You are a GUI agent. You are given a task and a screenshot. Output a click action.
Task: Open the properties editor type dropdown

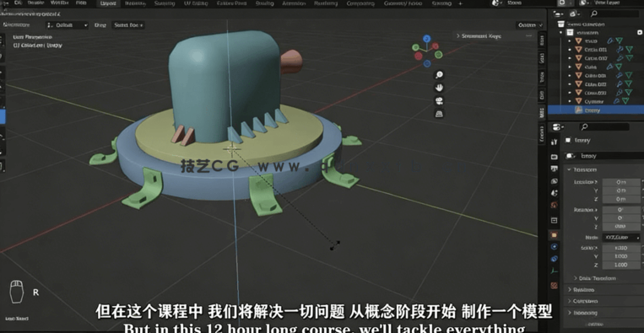(559, 126)
